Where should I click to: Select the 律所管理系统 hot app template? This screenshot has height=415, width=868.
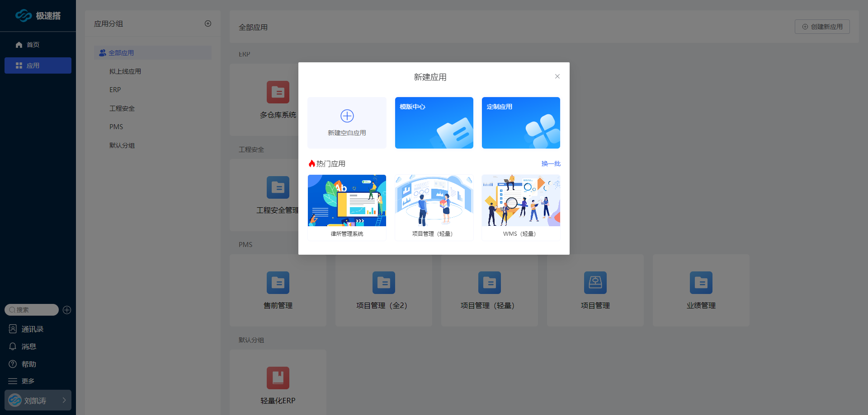(347, 207)
